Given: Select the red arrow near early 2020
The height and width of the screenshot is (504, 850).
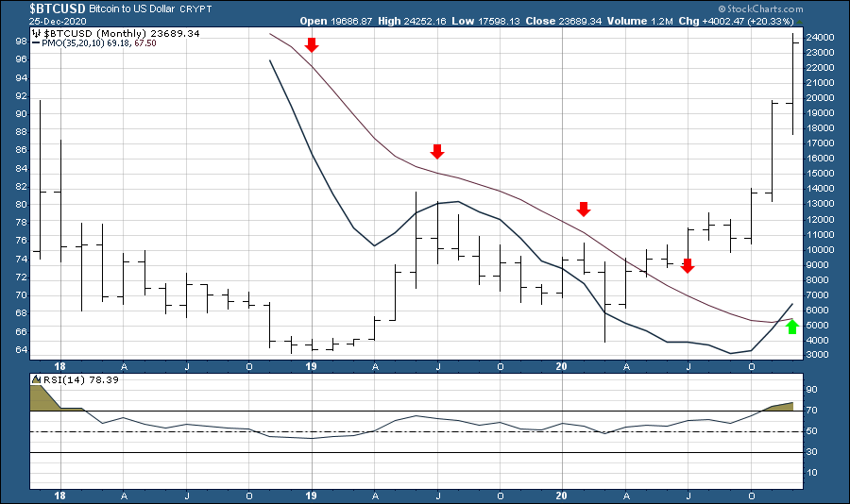Looking at the screenshot, I should (584, 209).
